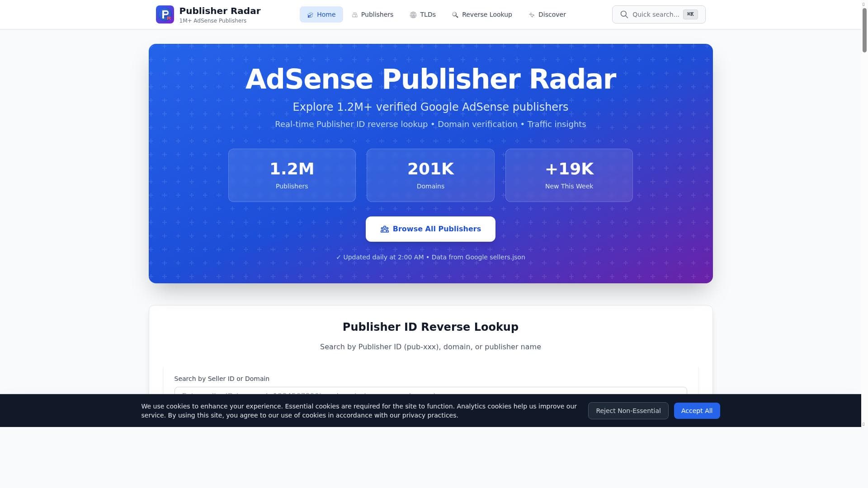The height and width of the screenshot is (488, 868).
Task: Open the Discover section
Action: point(547,14)
